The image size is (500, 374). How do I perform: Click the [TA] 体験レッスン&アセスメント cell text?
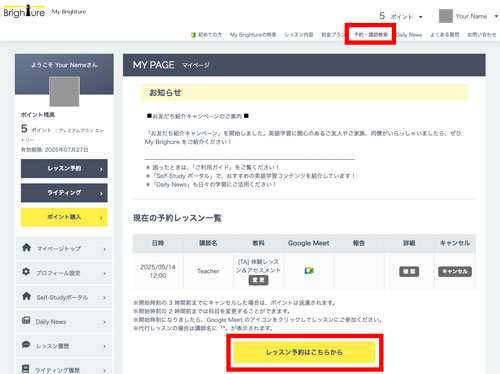tap(258, 266)
